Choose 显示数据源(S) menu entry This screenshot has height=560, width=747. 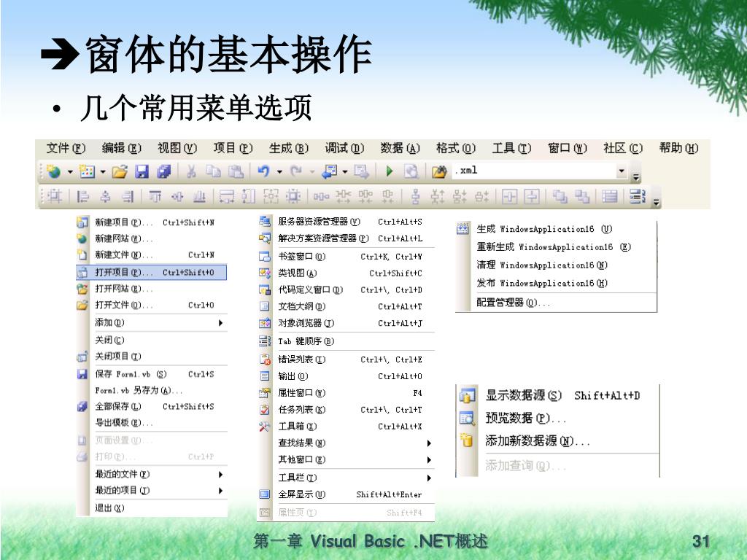point(557,396)
